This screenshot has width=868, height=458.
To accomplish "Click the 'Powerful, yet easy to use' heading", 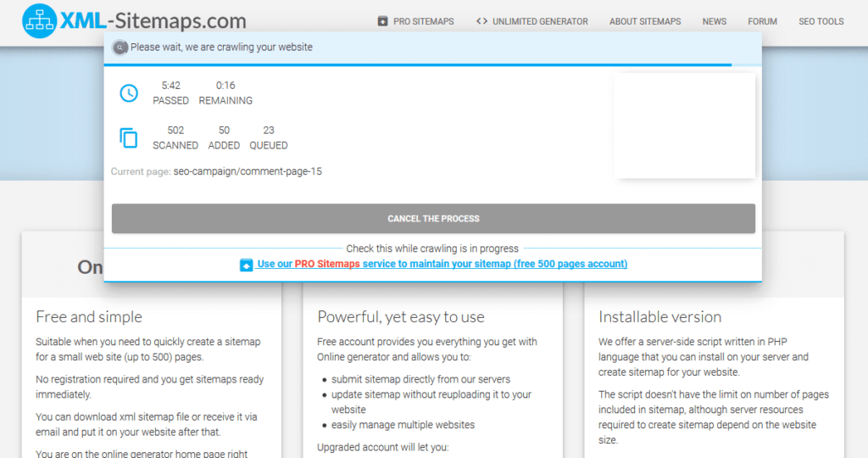I will click(x=401, y=316).
